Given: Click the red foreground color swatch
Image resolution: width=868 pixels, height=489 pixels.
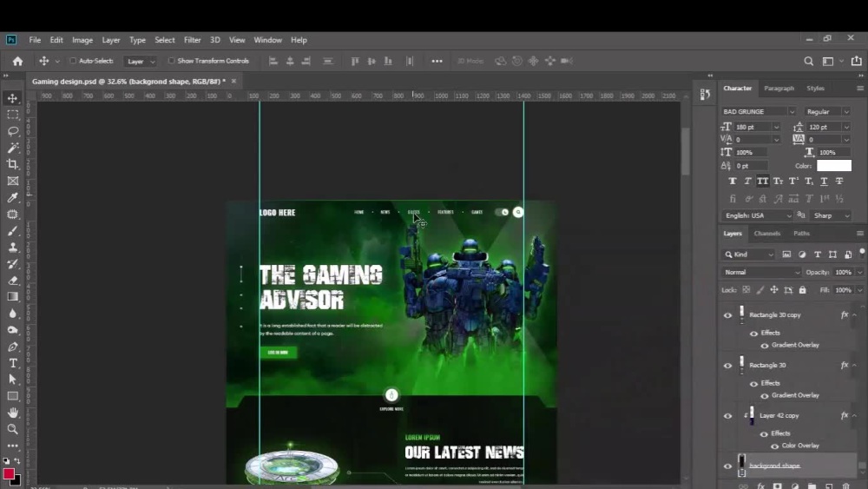Looking at the screenshot, I should click(x=9, y=474).
